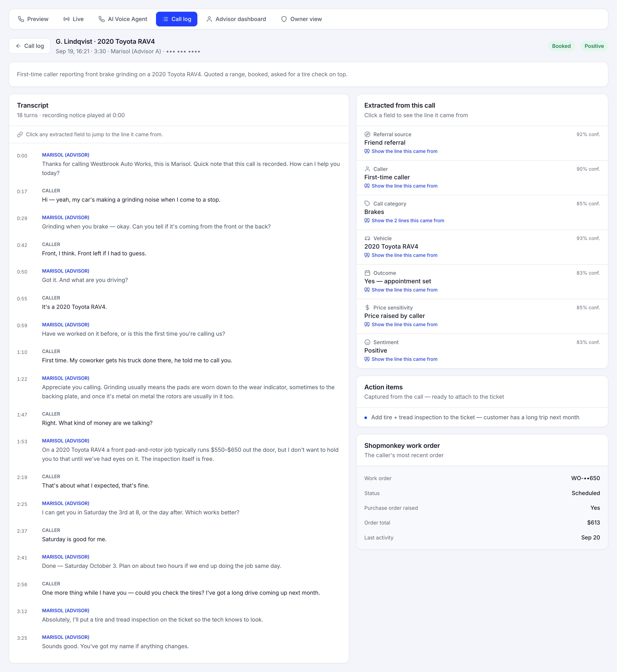Image resolution: width=617 pixels, height=672 pixels.
Task: Go back with the Call log button
Action: point(30,46)
